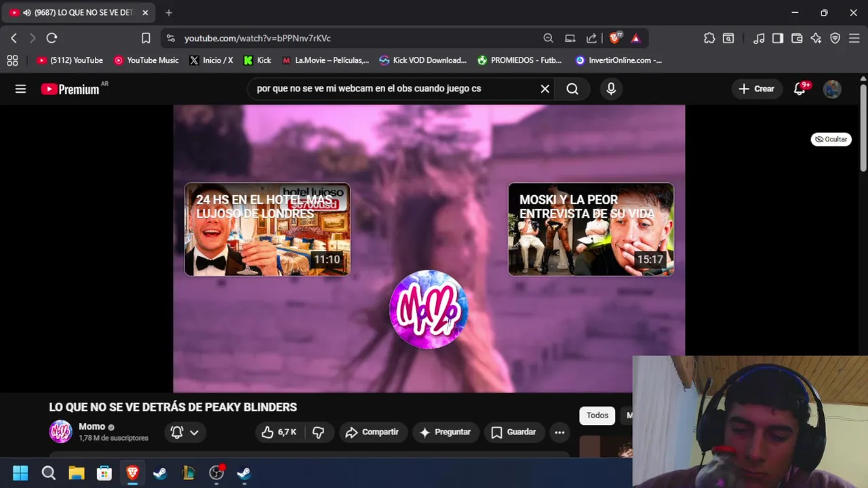This screenshot has width=868, height=488.
Task: Dislike the video with thumbs down
Action: (x=318, y=432)
